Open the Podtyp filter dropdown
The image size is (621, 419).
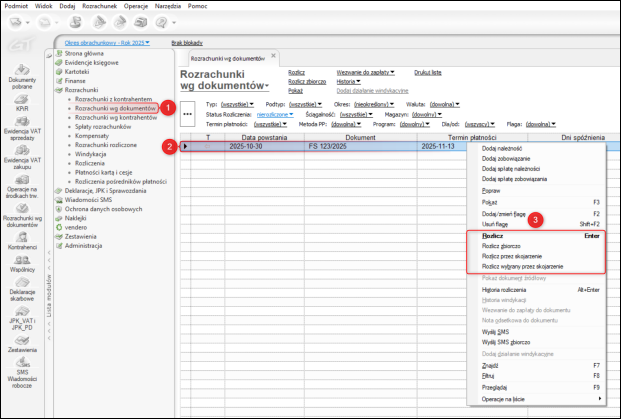pyautogui.click(x=305, y=105)
